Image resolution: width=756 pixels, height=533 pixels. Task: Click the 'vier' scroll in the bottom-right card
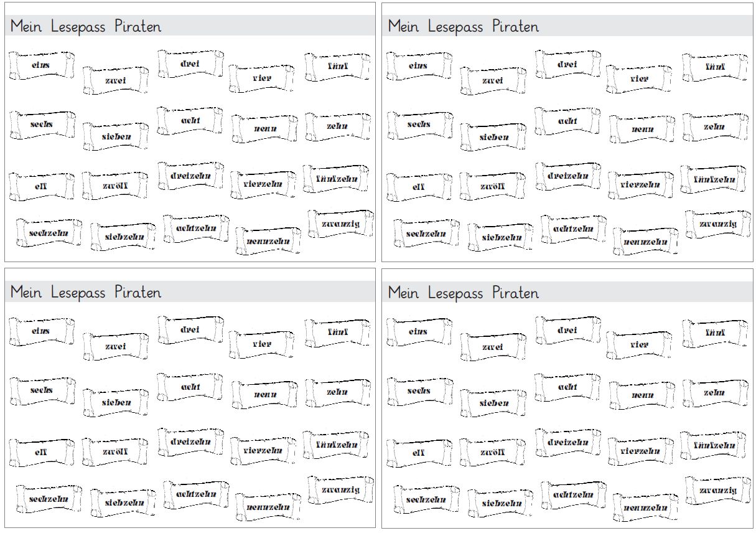pos(639,344)
